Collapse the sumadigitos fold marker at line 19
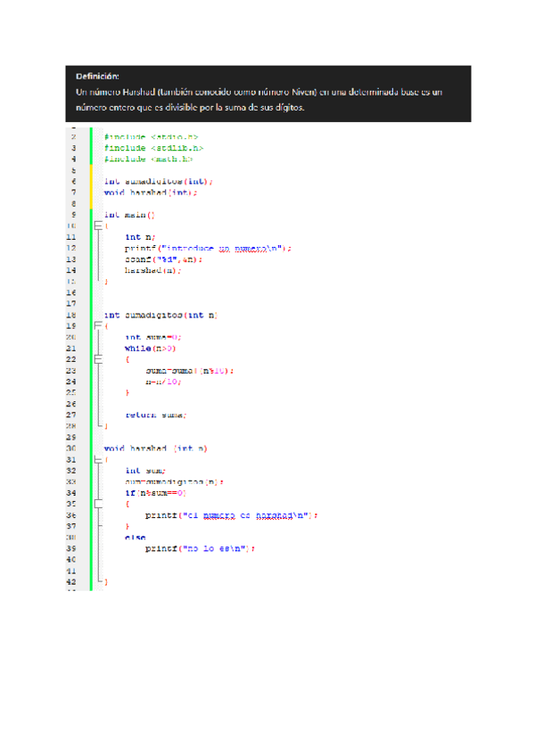Viewport: 535px width, 756px height. [x=99, y=327]
